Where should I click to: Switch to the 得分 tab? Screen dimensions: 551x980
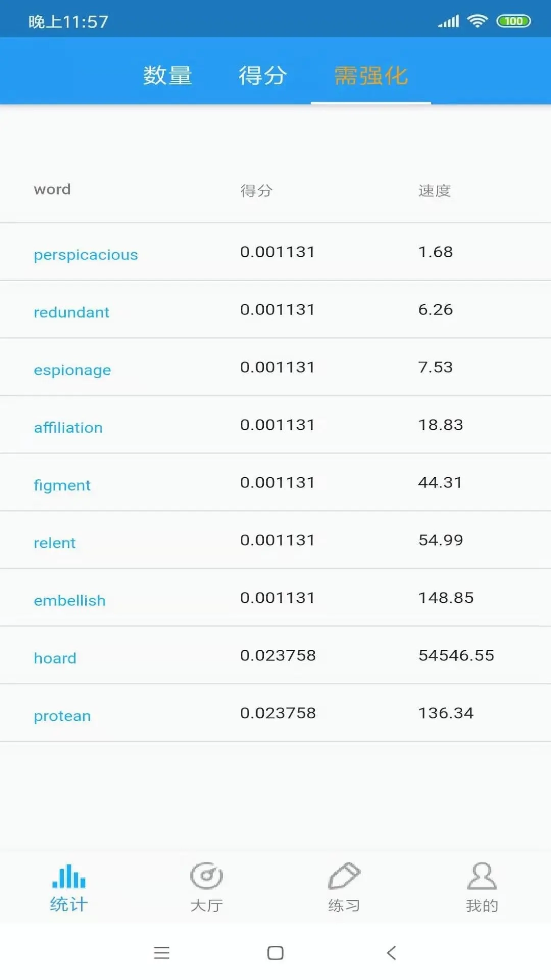click(x=263, y=76)
